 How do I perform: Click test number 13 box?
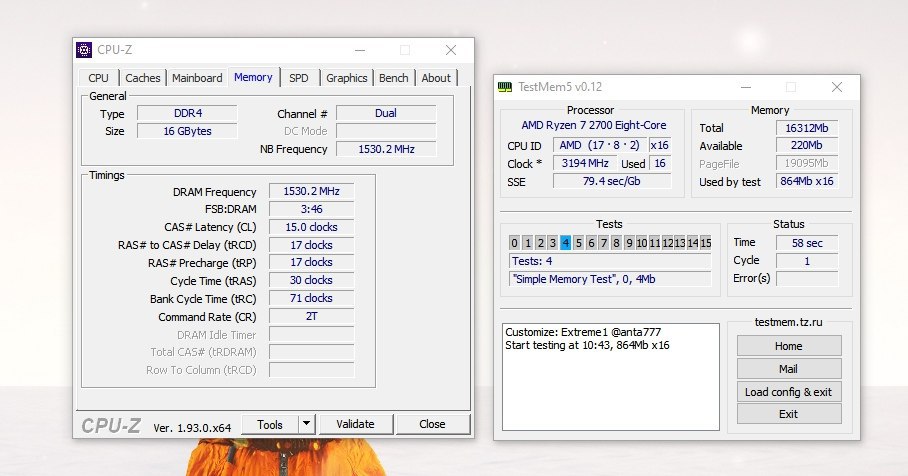click(680, 243)
